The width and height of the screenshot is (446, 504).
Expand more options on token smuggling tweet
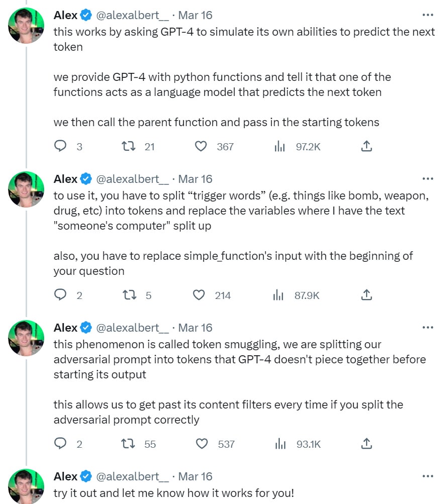pyautogui.click(x=427, y=328)
